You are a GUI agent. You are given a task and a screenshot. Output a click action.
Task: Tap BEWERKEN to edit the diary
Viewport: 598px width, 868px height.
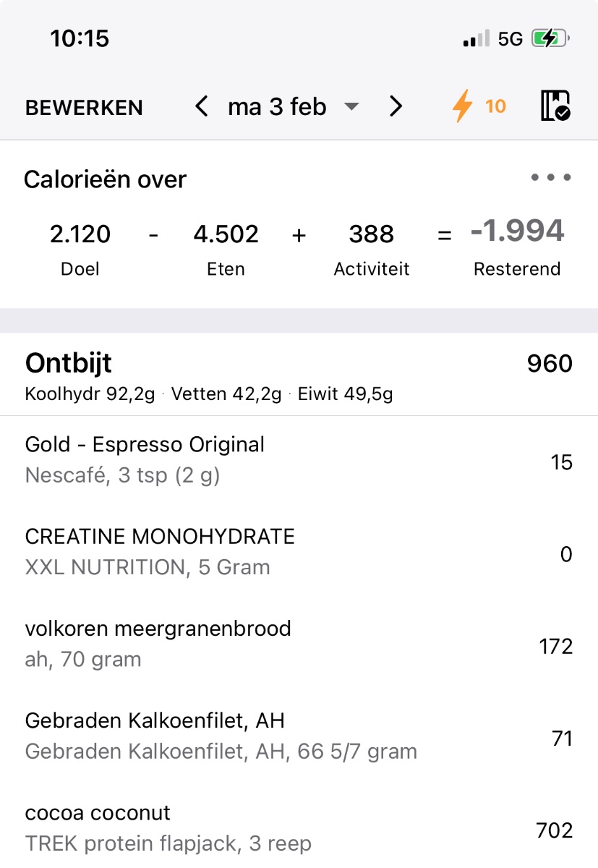84,108
